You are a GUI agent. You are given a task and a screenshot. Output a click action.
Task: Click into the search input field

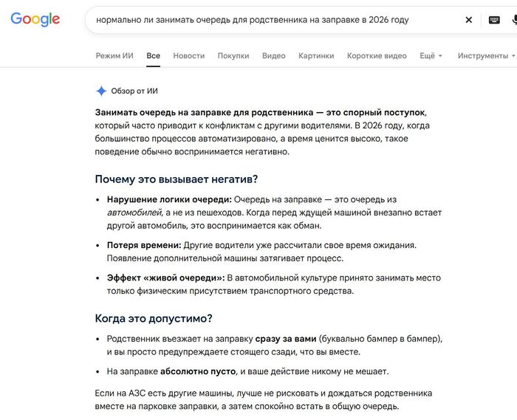click(x=274, y=20)
